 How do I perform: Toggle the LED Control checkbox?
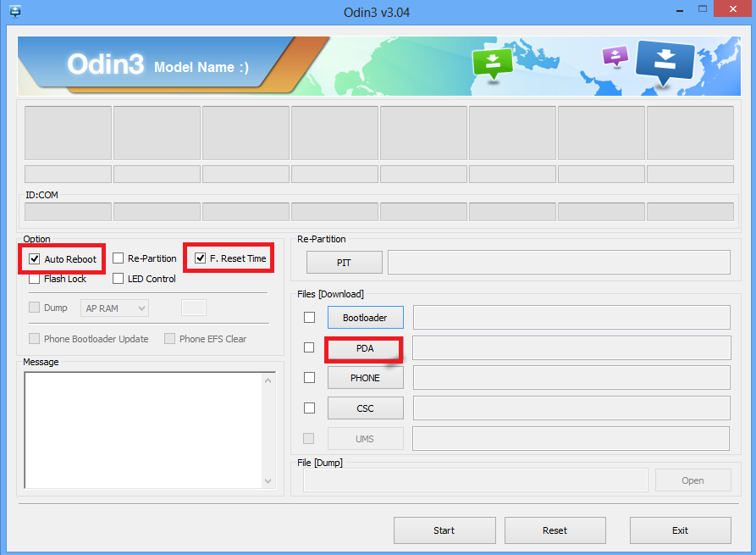click(119, 279)
